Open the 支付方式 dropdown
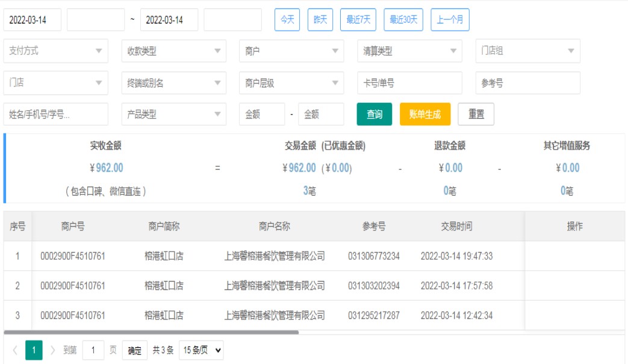This screenshot has height=364, width=628. pyautogui.click(x=56, y=51)
